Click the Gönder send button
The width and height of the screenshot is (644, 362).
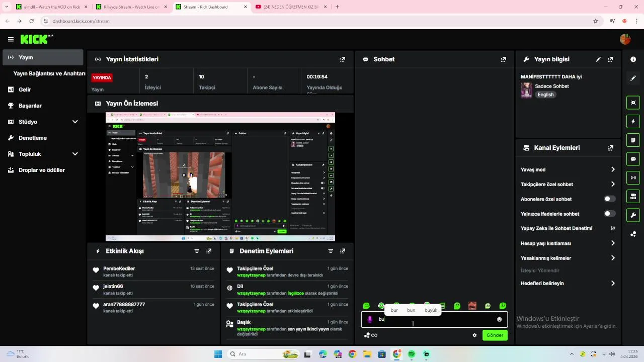495,335
